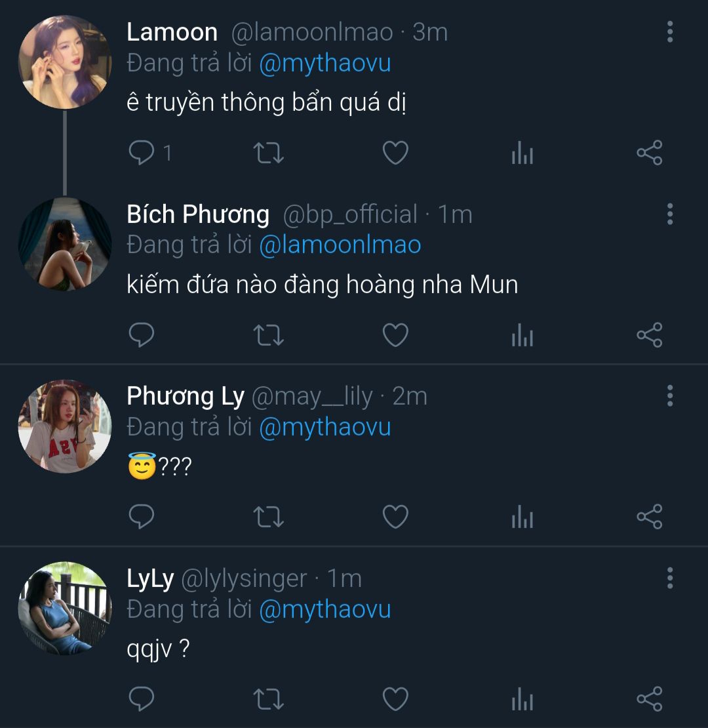Like Bích Phương's tweet
This screenshot has height=728, width=708.
(x=395, y=336)
